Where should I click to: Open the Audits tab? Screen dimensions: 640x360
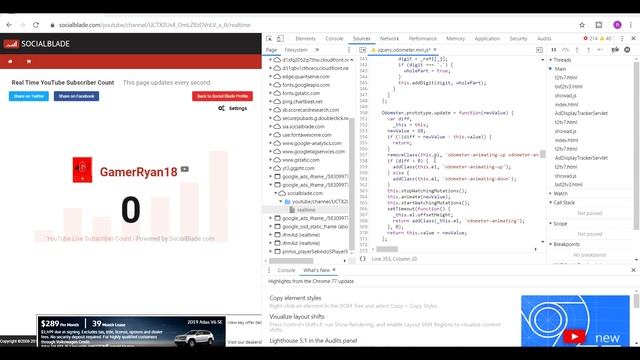click(544, 38)
